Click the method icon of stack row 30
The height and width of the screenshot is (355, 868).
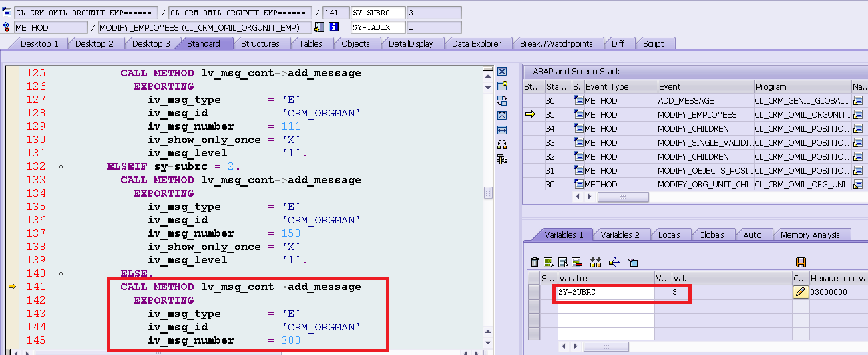click(x=578, y=184)
